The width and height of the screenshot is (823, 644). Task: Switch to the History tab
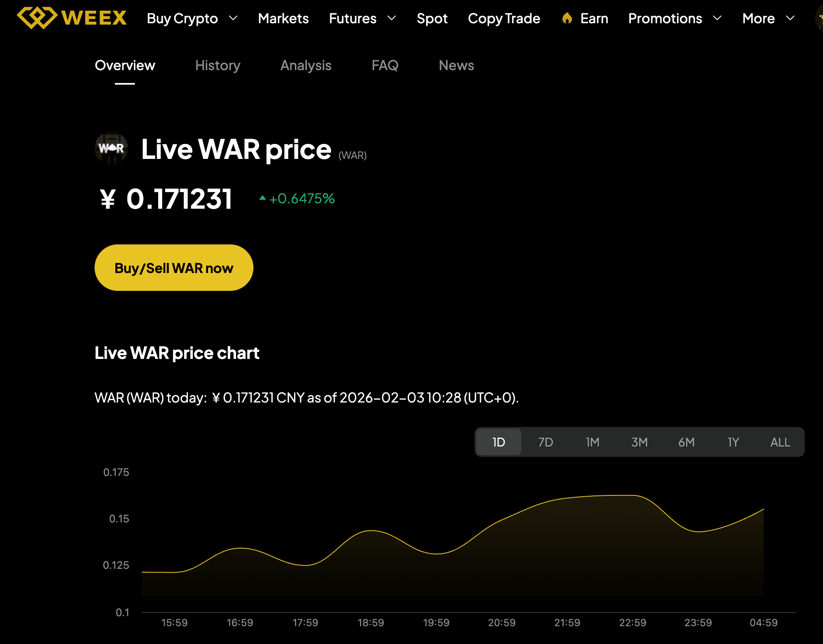coord(217,66)
